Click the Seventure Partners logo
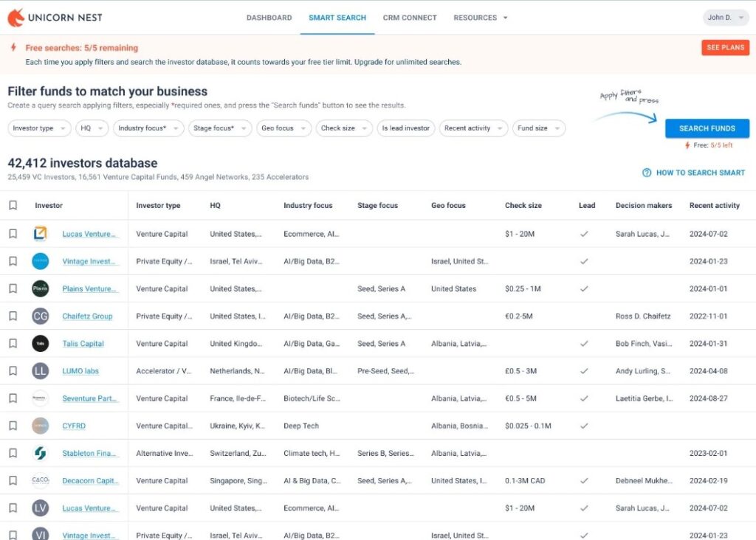Image resolution: width=756 pixels, height=540 pixels. point(40,398)
